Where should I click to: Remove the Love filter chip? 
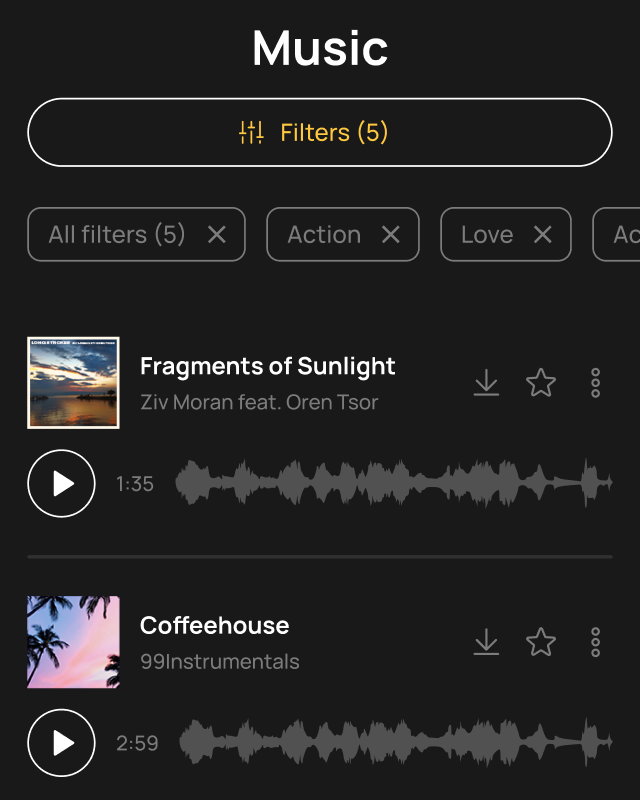543,235
